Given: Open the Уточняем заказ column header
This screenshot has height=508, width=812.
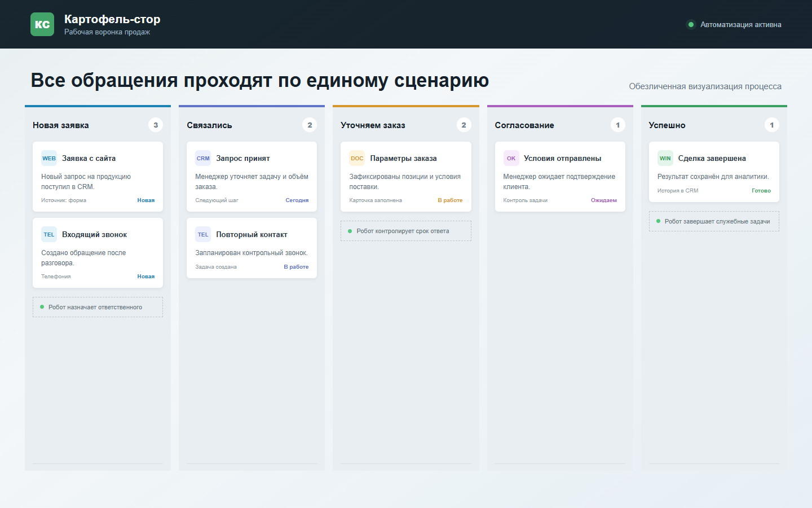Looking at the screenshot, I should (x=373, y=125).
